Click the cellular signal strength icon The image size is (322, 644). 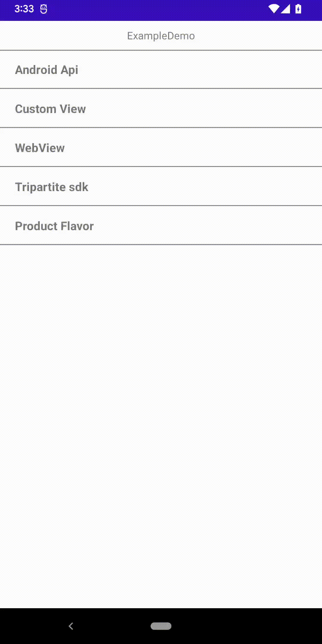(286, 9)
